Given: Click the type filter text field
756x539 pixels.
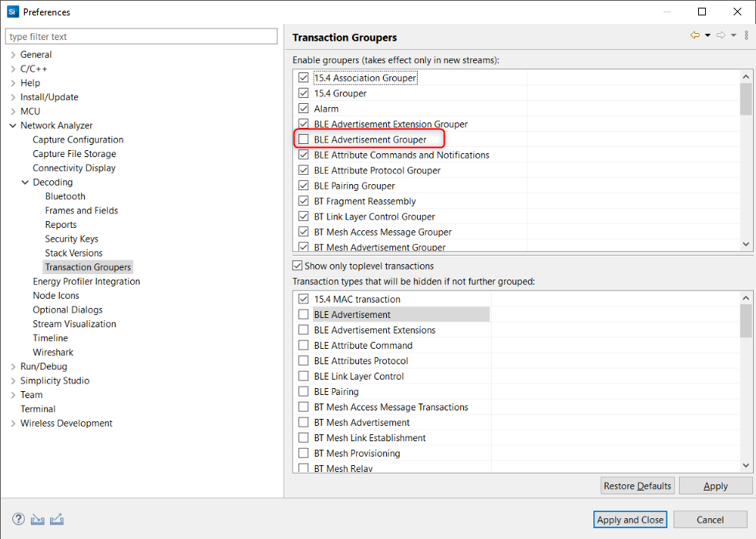Looking at the screenshot, I should click(x=141, y=36).
